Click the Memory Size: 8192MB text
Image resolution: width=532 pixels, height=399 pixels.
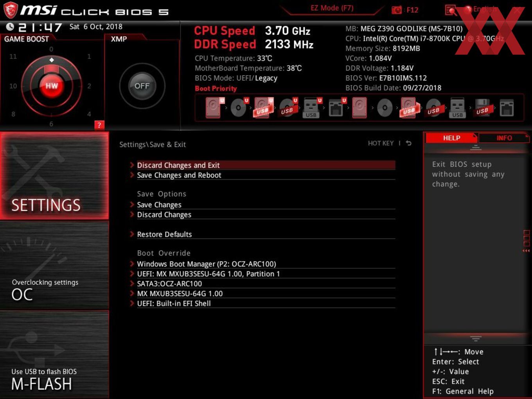click(383, 49)
